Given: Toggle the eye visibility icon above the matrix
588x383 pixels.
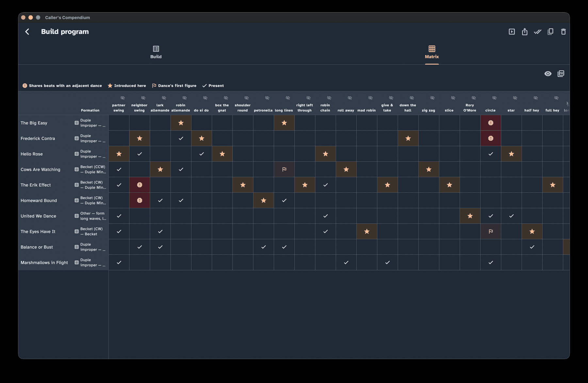Looking at the screenshot, I should point(548,74).
